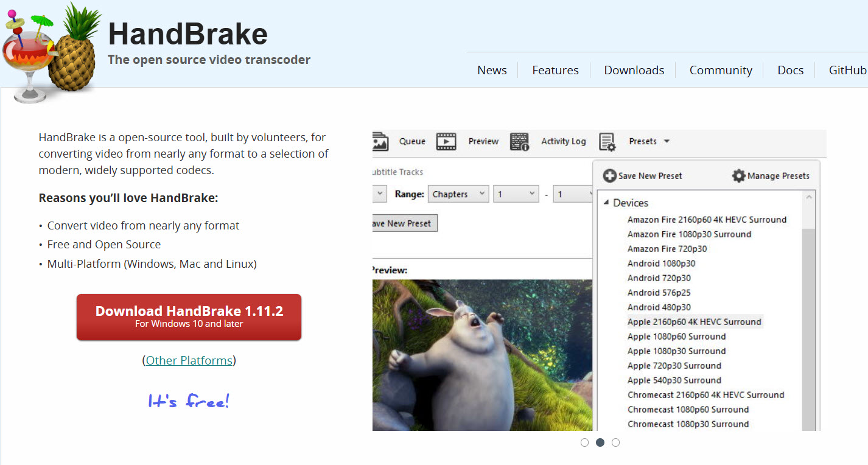Select Apple 2160p60 4K HEVC Surround preset

pyautogui.click(x=695, y=322)
